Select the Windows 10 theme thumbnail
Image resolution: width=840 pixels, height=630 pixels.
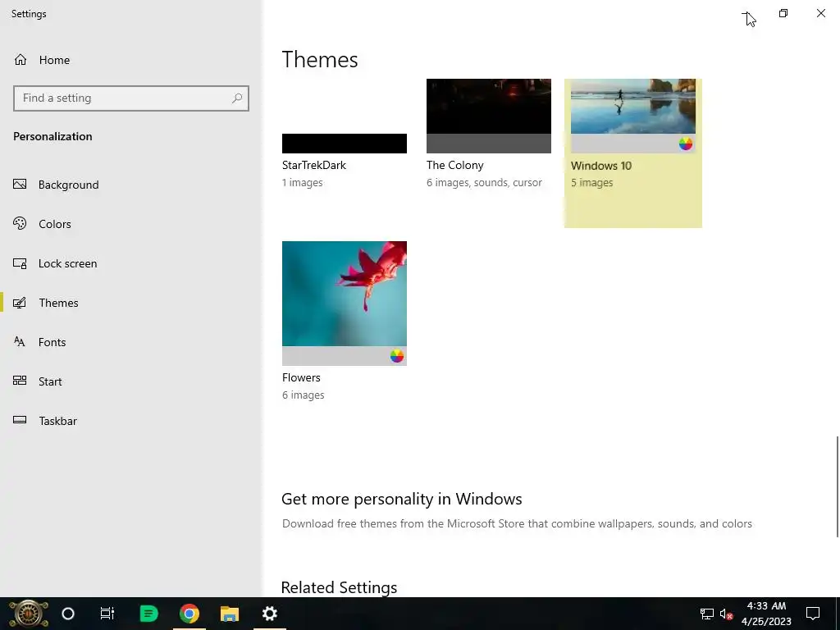tap(632, 116)
